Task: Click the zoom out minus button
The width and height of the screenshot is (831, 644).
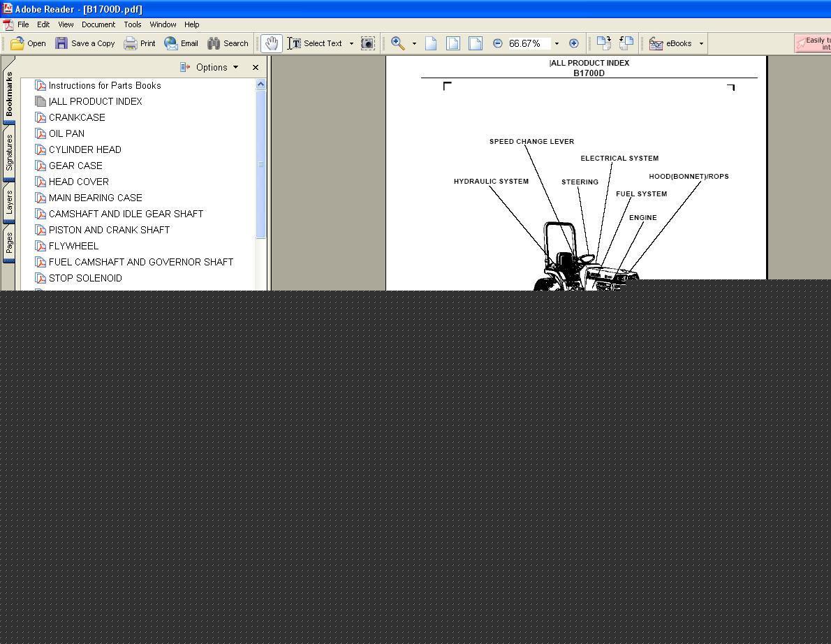Action: (x=498, y=43)
